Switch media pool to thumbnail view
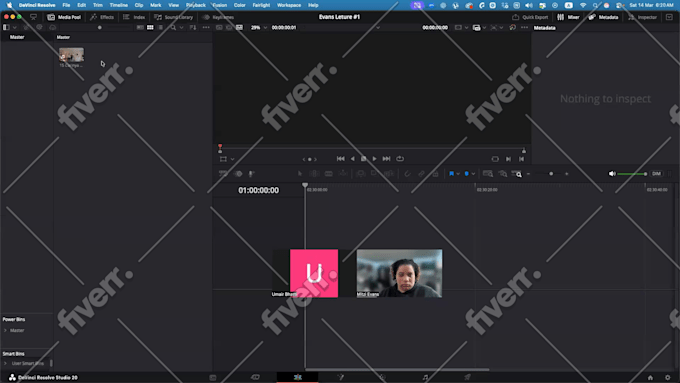 point(150,27)
